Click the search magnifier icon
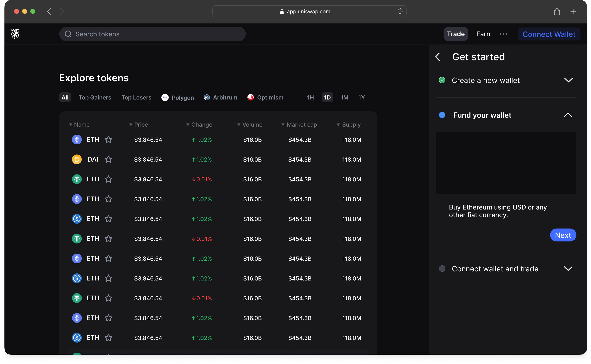The height and width of the screenshot is (364, 591). pos(68,34)
